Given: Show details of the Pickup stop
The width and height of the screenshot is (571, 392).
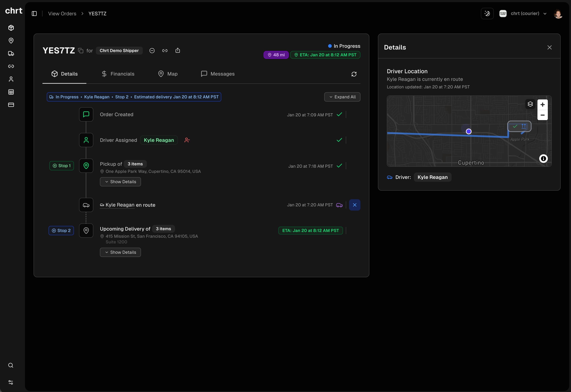Looking at the screenshot, I should tap(120, 182).
